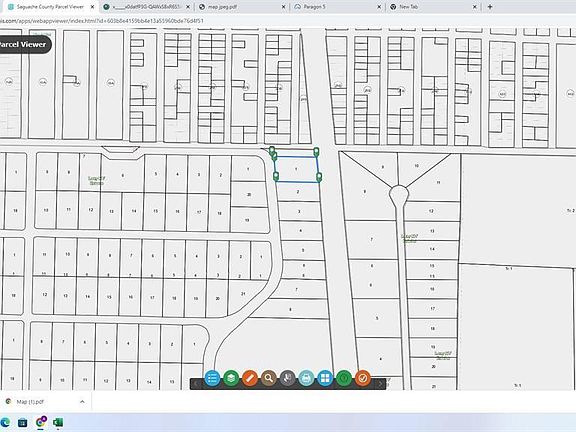Click top-right vertex handle of selected parcel
The image size is (576, 432).
[316, 152]
